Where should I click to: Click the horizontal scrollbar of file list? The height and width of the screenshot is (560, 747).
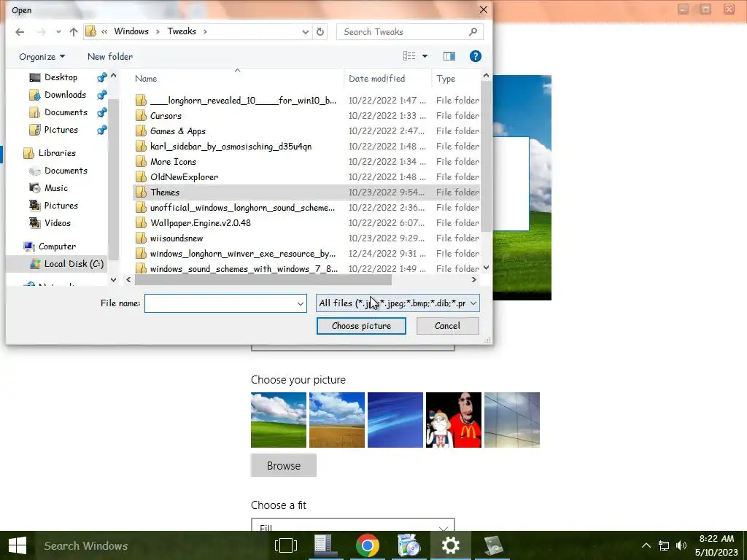[263, 280]
